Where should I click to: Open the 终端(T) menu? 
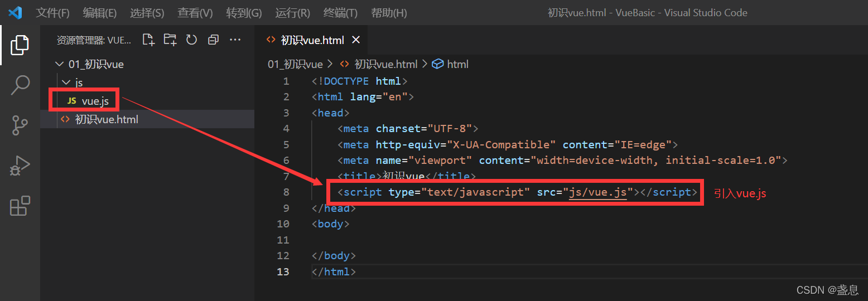341,12
